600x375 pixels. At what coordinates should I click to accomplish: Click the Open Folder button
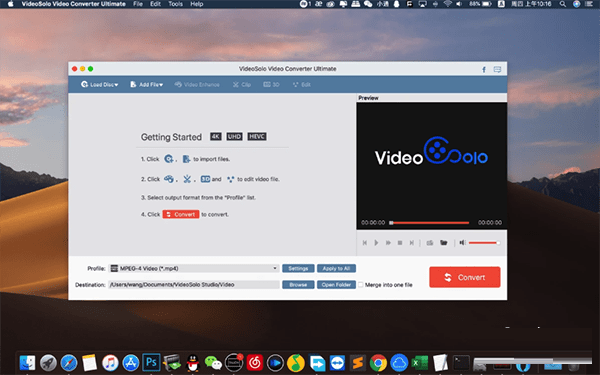336,284
